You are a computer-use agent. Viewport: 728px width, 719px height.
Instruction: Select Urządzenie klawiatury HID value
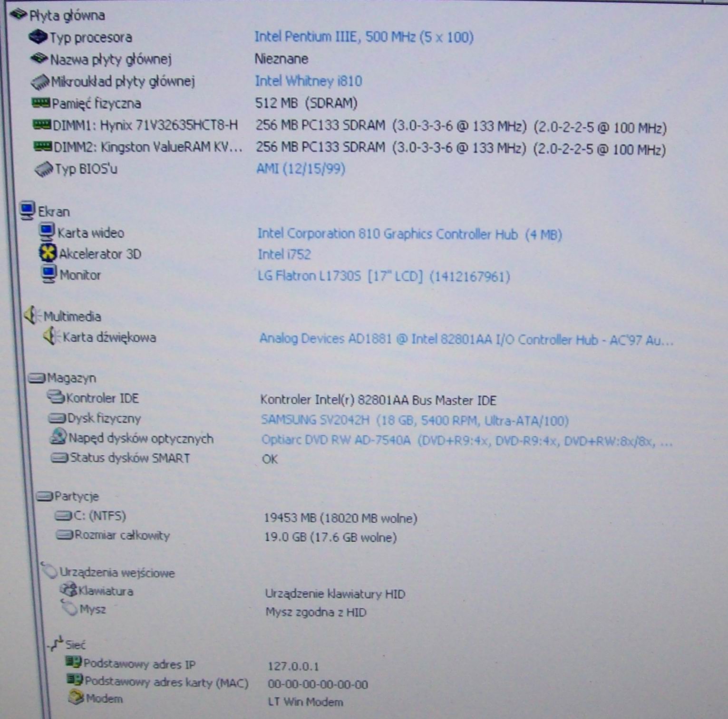[335, 594]
